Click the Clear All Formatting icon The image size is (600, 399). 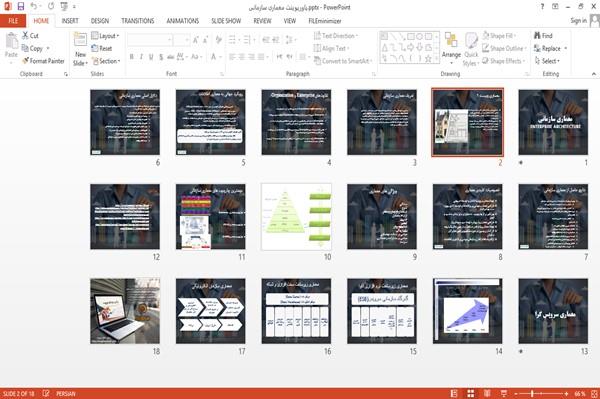218,40
